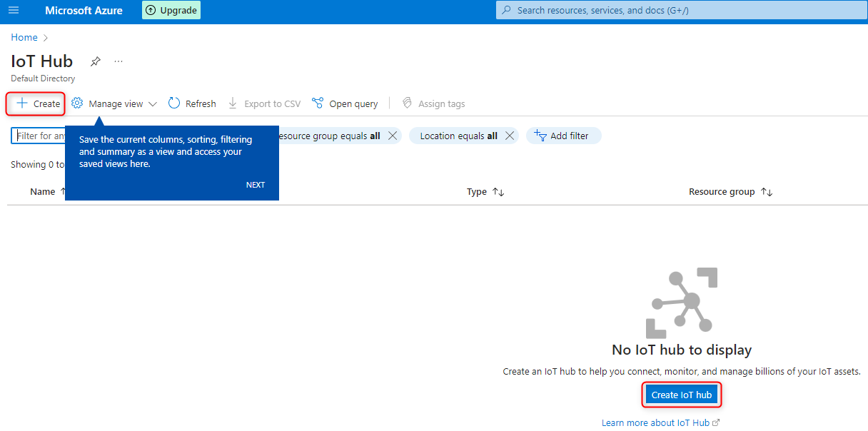The height and width of the screenshot is (431, 868).
Task: Open the Manage view dropdown
Action: click(114, 103)
